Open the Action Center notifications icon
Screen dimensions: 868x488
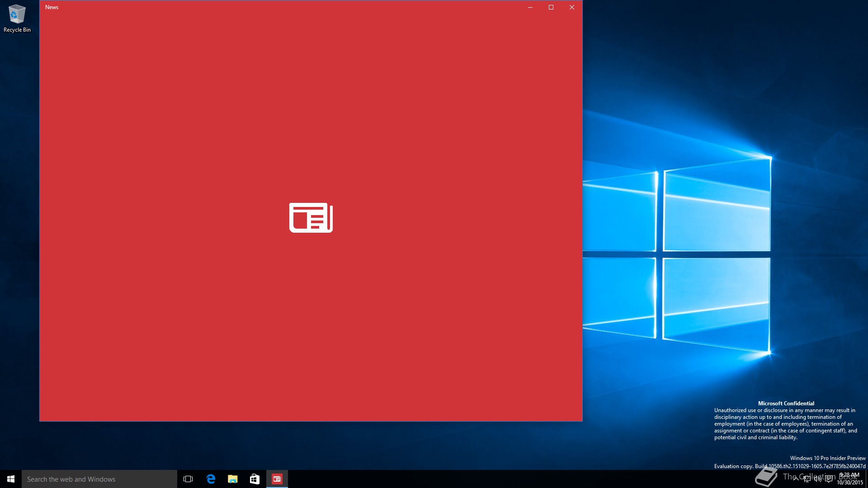tap(829, 479)
